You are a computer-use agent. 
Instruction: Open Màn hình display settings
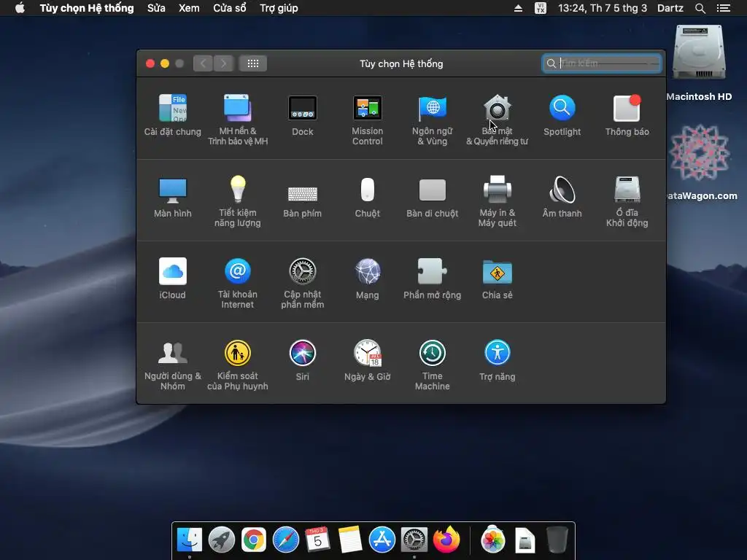click(x=172, y=197)
